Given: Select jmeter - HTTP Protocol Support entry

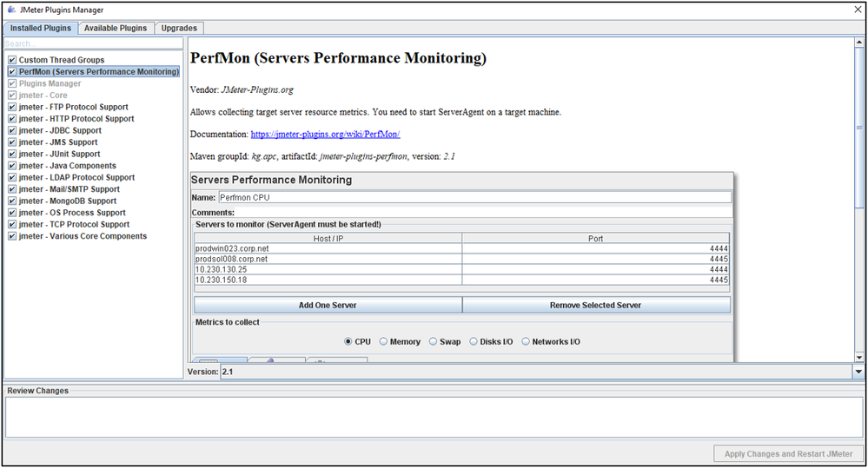Looking at the screenshot, I should 76,118.
